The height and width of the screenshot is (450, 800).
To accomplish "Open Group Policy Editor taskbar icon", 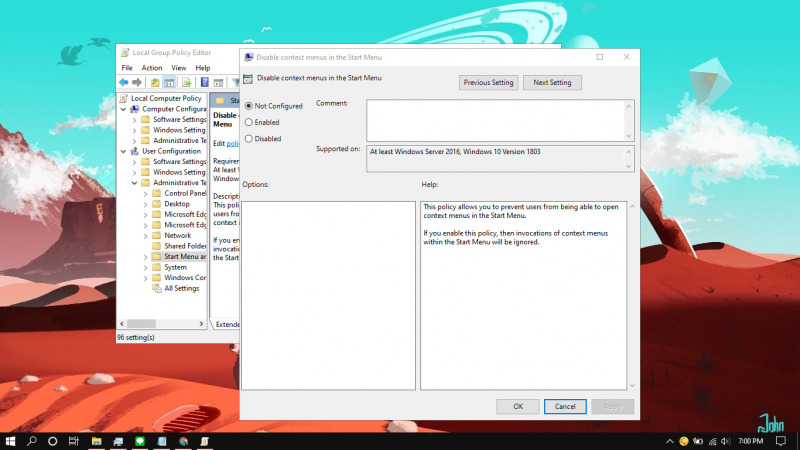I will click(205, 441).
